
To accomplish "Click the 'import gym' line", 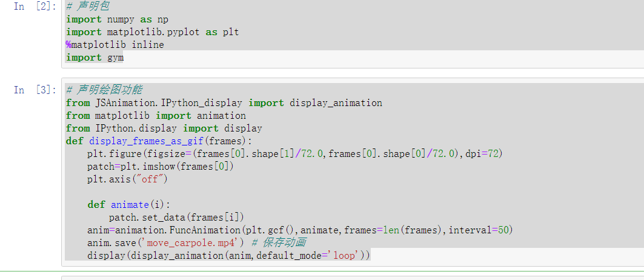I will click(95, 58).
